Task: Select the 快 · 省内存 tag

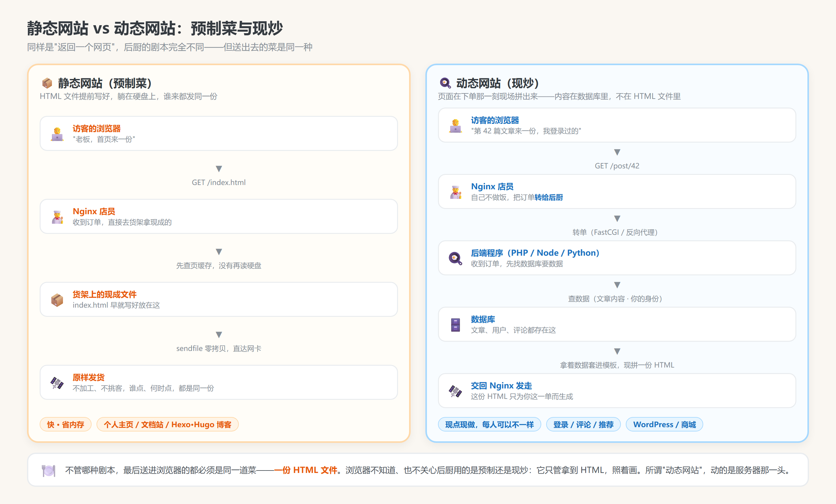Action: pyautogui.click(x=65, y=424)
